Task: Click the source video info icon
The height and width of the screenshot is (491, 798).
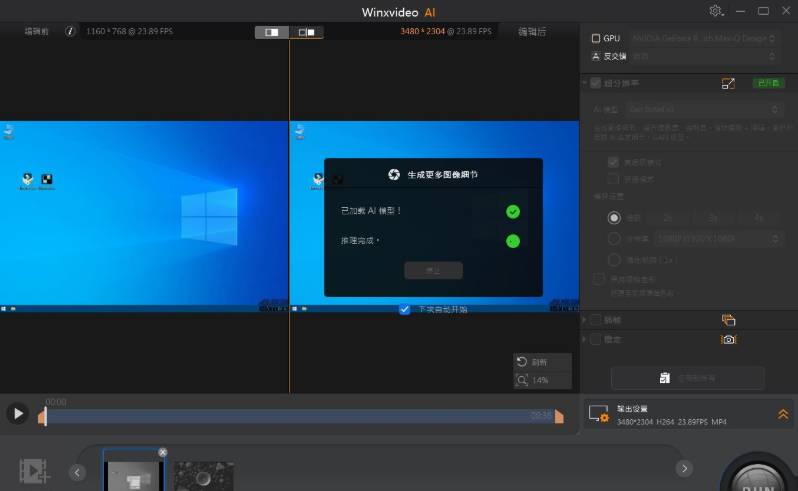Action: tap(70, 32)
